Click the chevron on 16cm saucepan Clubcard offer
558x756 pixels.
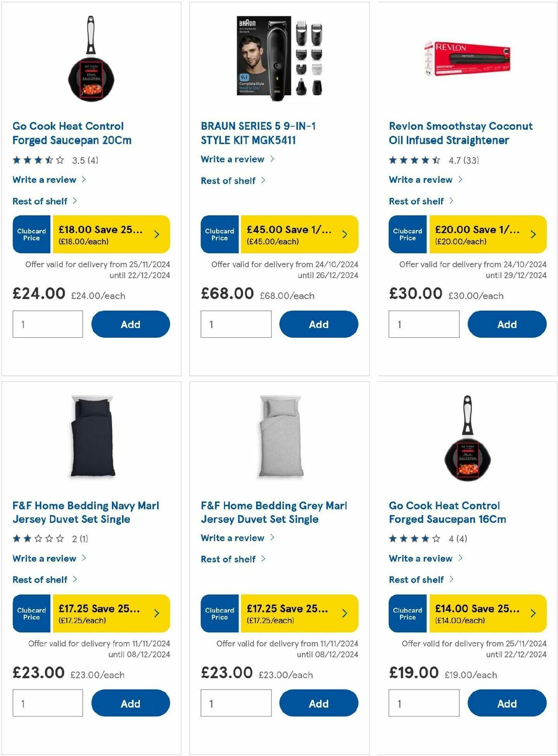coord(533,614)
